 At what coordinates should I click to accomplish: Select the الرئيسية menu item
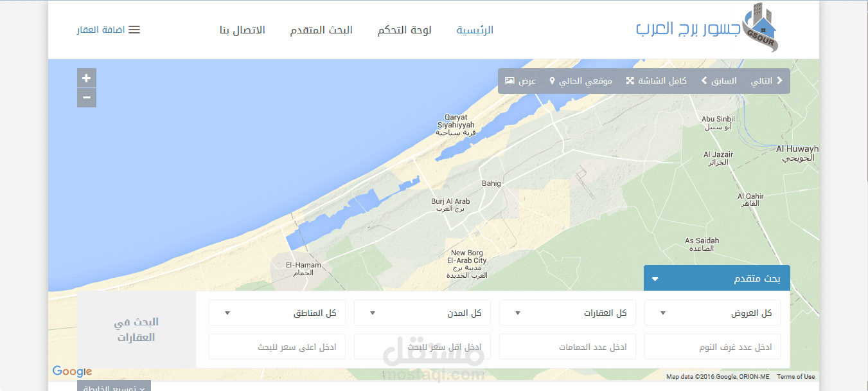point(475,30)
